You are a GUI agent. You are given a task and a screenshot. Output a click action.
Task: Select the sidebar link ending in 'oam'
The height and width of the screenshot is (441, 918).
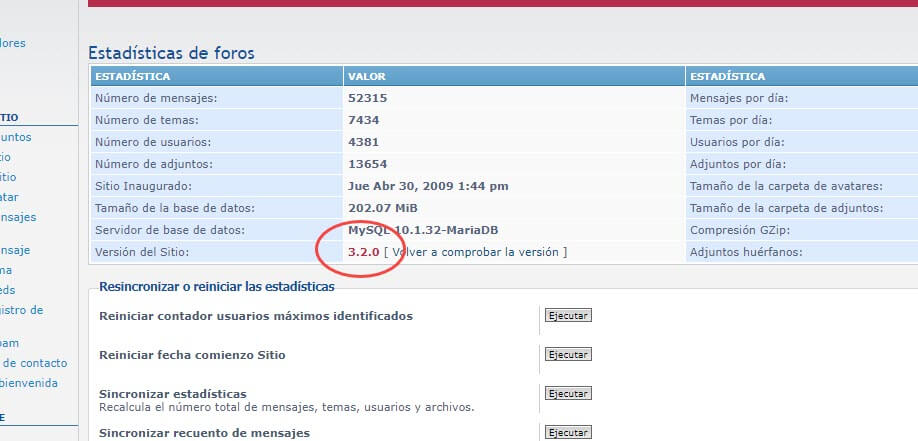[x=10, y=343]
